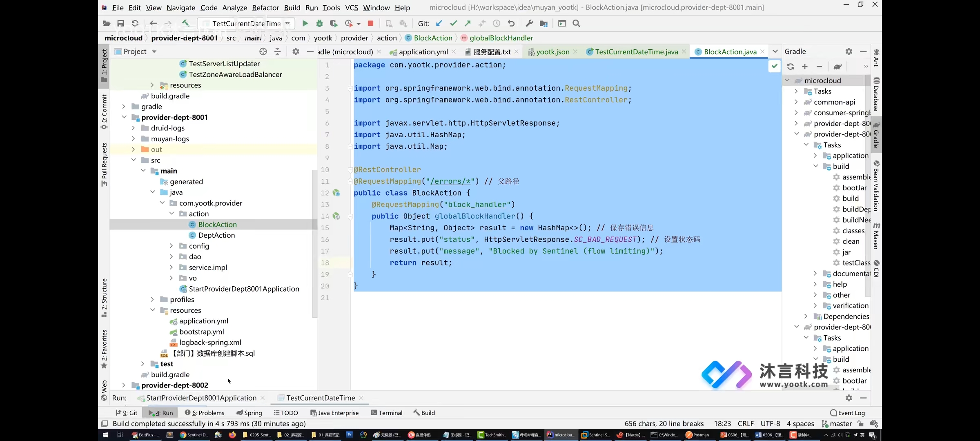980x441 pixels.
Task: Synchronize files with the reload icon in toolbar
Action: 135,24
